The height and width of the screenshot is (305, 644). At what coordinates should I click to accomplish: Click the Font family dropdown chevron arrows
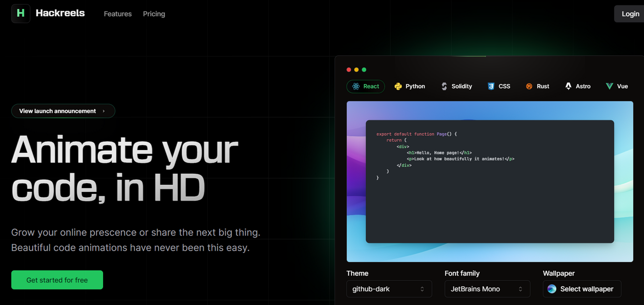coord(520,289)
